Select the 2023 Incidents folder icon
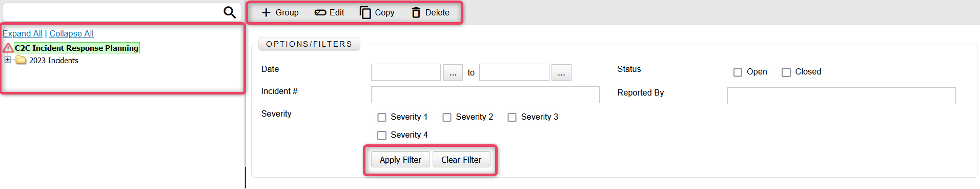This screenshot has width=980, height=189. click(21, 60)
